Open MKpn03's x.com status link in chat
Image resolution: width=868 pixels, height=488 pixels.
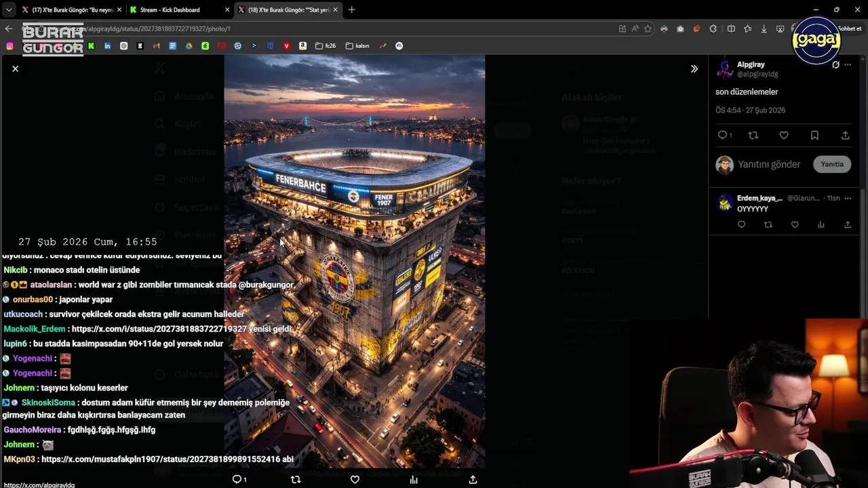[x=162, y=459]
